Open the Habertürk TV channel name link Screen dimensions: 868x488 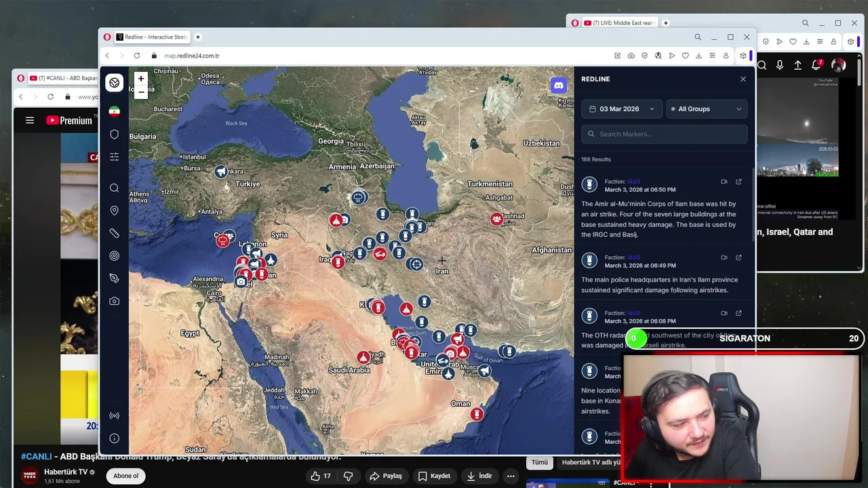[66, 472]
